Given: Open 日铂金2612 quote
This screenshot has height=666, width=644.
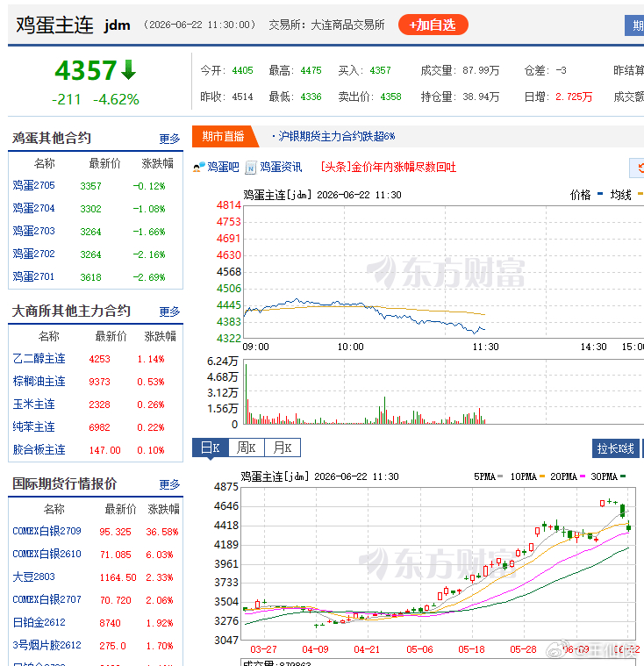Looking at the screenshot, I should [39, 623].
